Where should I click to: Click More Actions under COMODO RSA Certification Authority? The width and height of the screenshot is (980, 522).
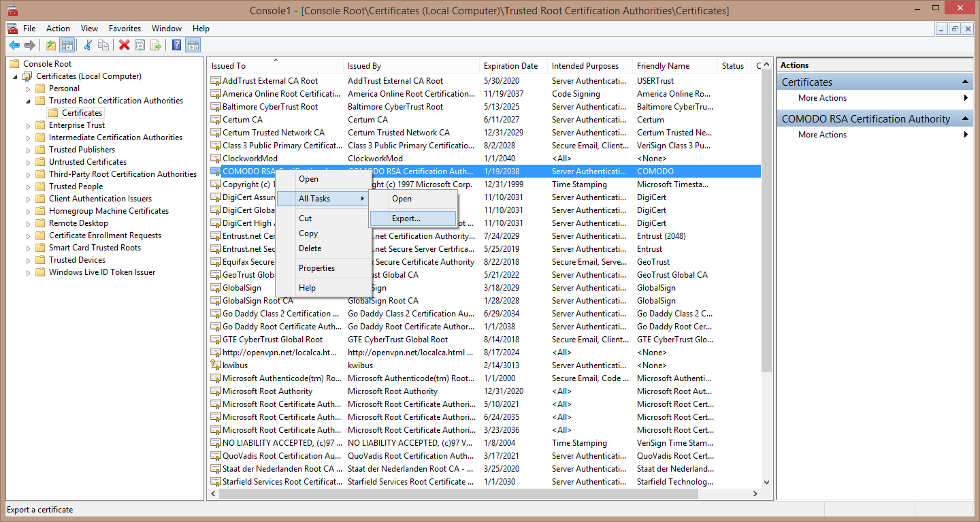[x=822, y=135]
